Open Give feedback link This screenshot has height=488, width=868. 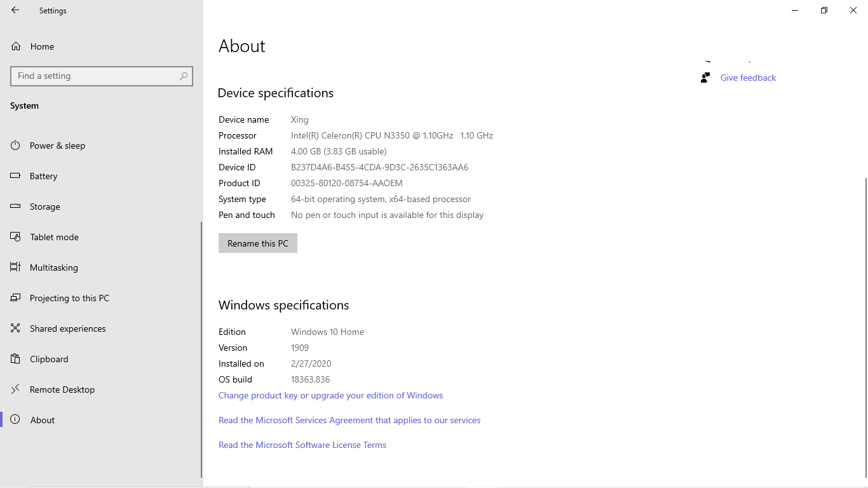coord(748,78)
